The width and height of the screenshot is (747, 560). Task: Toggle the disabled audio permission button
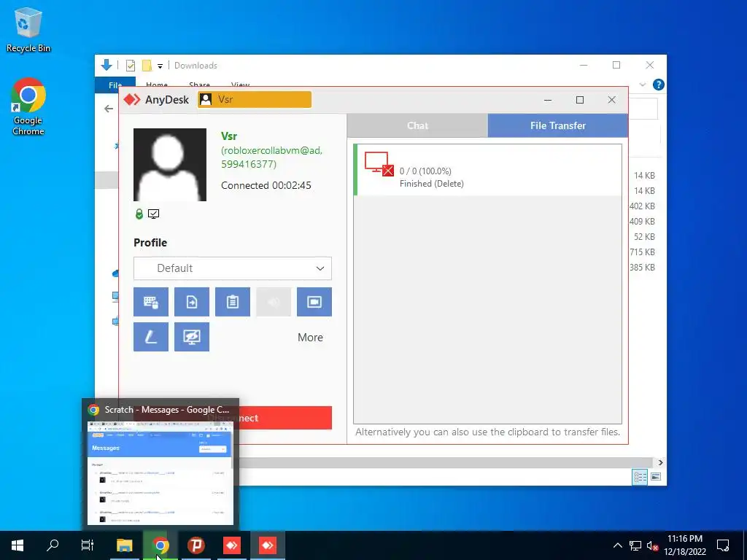[x=274, y=302]
